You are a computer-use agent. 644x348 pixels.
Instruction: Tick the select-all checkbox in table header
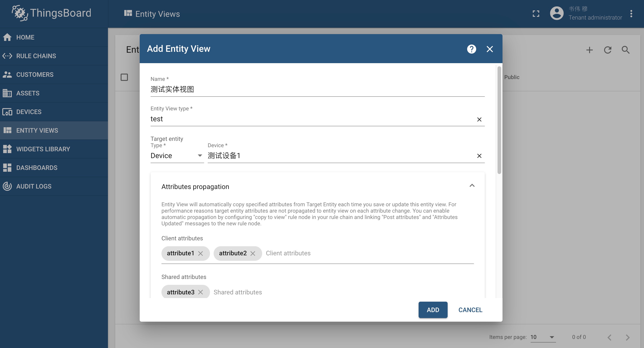124,77
